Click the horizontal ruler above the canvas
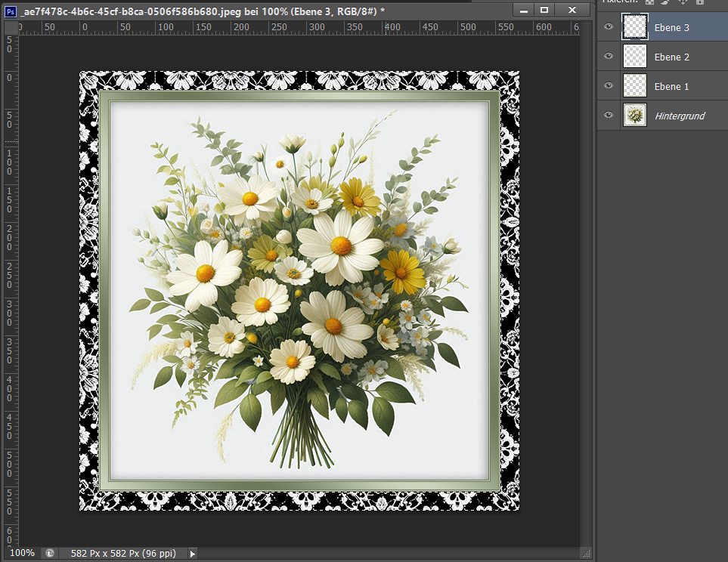 [299, 28]
